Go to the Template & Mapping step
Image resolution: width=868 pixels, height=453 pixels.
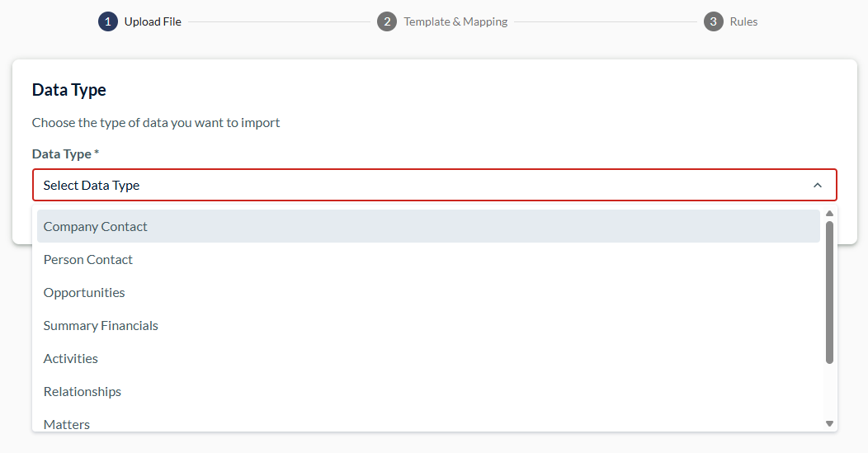coord(455,21)
